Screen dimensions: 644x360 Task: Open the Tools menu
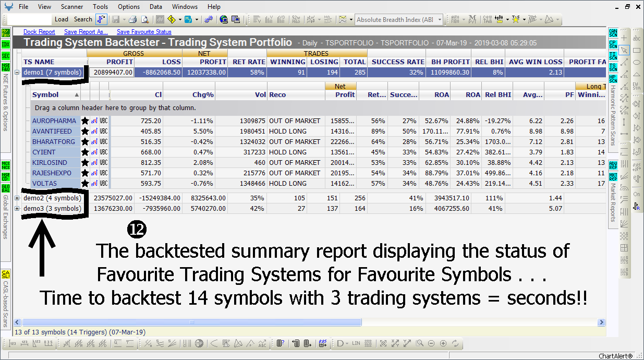101,7
